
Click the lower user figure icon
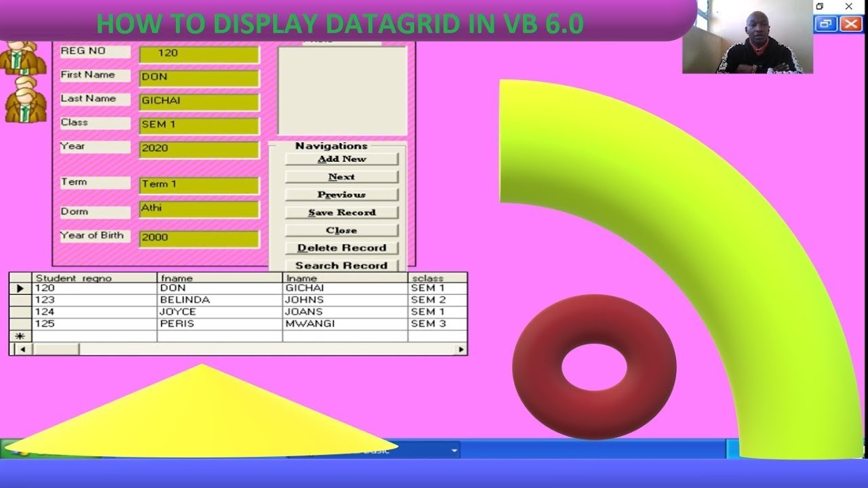pos(24,98)
